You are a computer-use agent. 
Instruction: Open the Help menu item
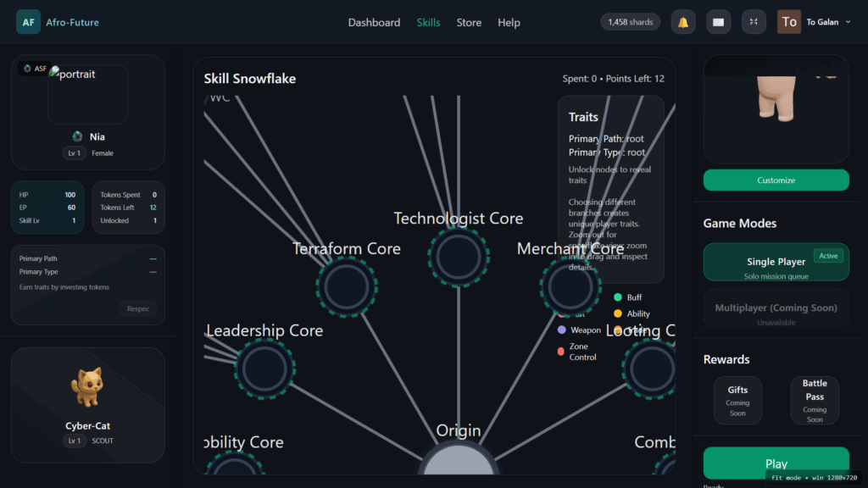point(509,23)
